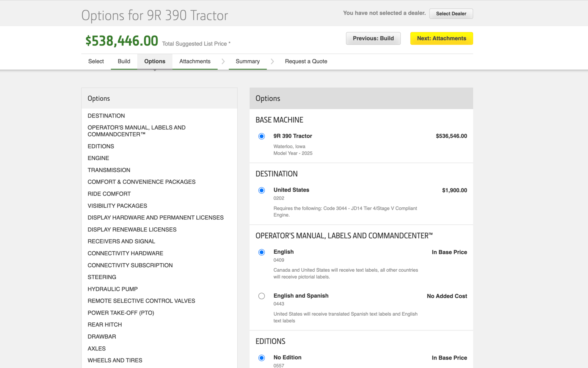Jump to HYDRAULIC PUMP options section

(x=112, y=289)
